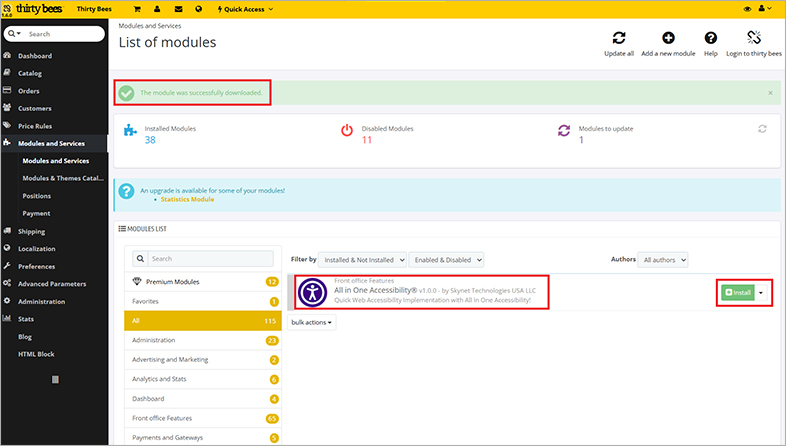This screenshot has height=446, width=786.
Task: Open the Statistics Module upgrade link
Action: (x=187, y=199)
